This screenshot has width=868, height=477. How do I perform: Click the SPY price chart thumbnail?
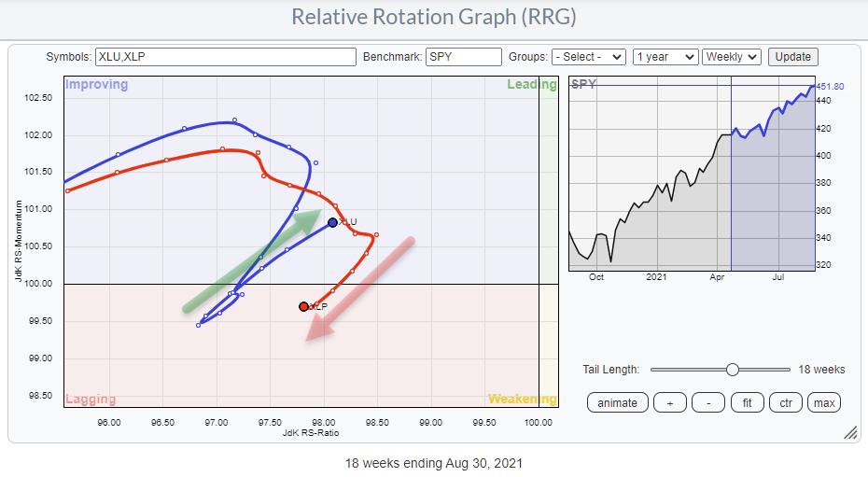pos(691,177)
